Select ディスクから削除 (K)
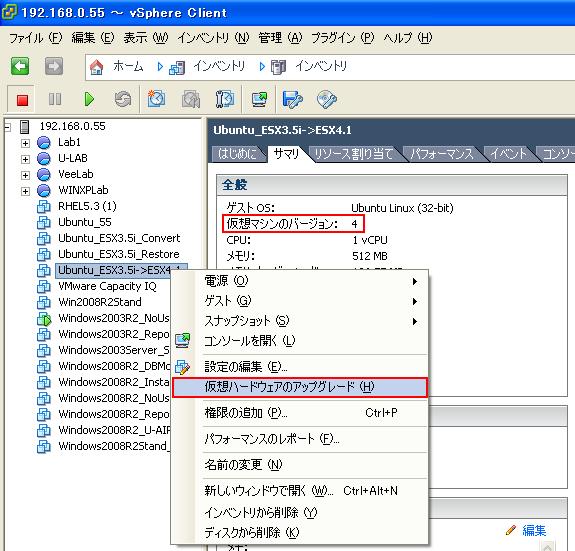Viewport: 575px width, 551px height. (300, 532)
